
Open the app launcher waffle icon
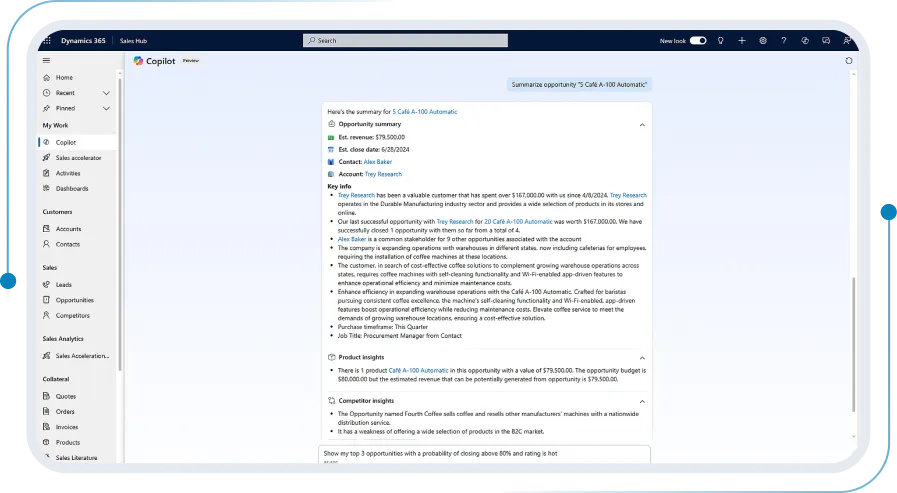click(47, 41)
